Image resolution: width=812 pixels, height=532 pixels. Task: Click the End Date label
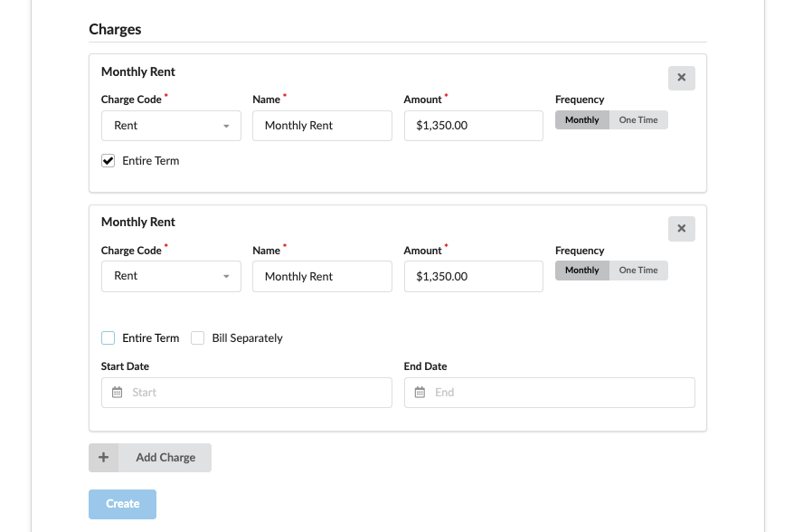coord(425,366)
